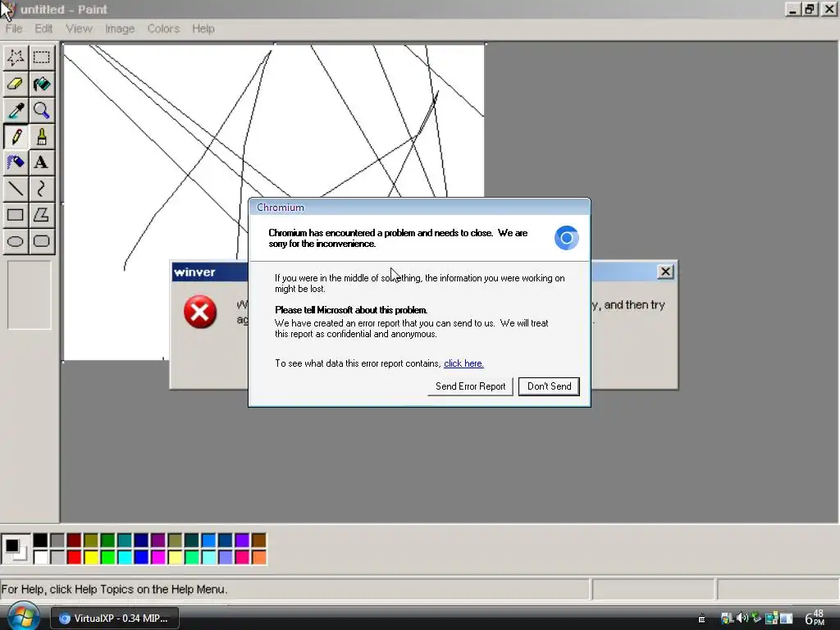Open the Colors menu
This screenshot has height=630, width=840.
pyautogui.click(x=163, y=29)
